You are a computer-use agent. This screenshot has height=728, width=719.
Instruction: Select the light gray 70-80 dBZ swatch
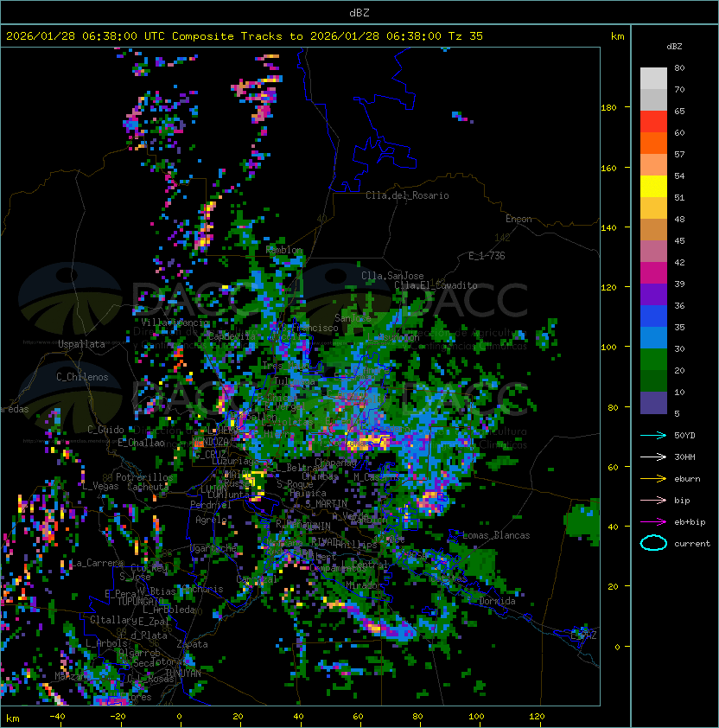(x=653, y=78)
